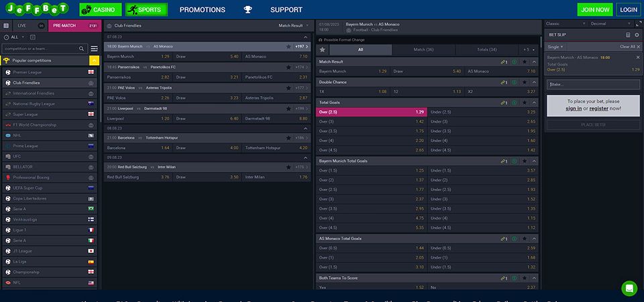Open the PROMOTIONS menu
This screenshot has height=302, width=644.
203,9
